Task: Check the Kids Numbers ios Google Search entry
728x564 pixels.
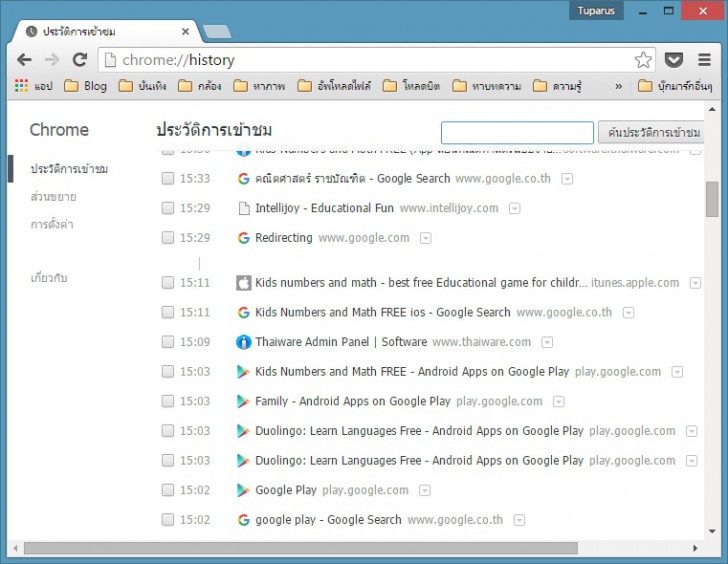Action: point(168,312)
